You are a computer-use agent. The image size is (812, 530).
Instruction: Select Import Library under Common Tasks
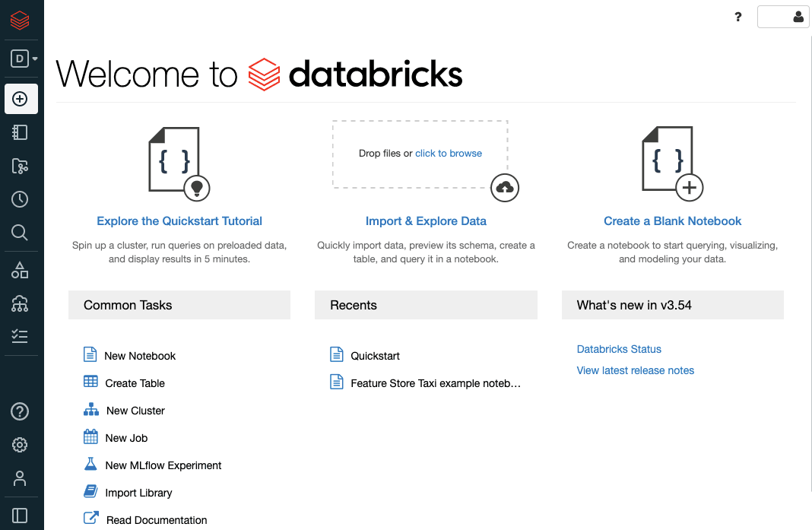coord(138,494)
